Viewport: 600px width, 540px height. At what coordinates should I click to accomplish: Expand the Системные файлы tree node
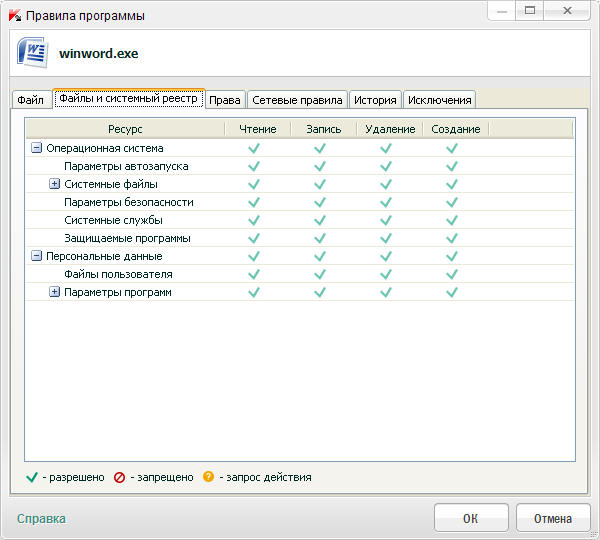pos(55,184)
